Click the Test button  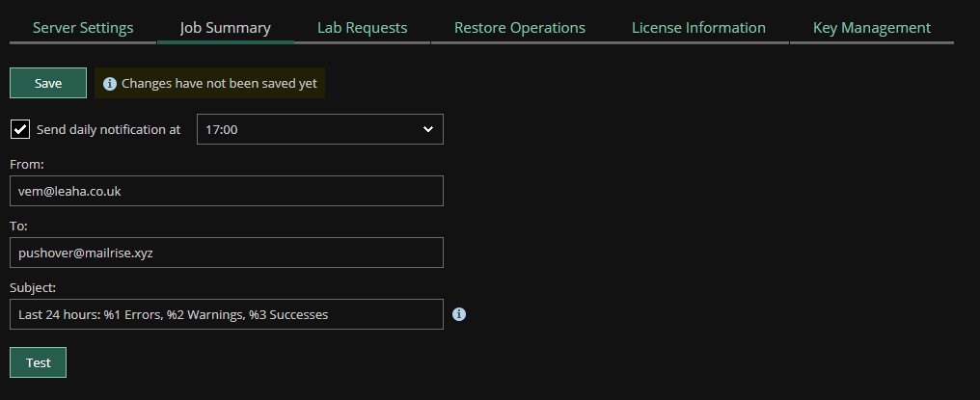[39, 362]
